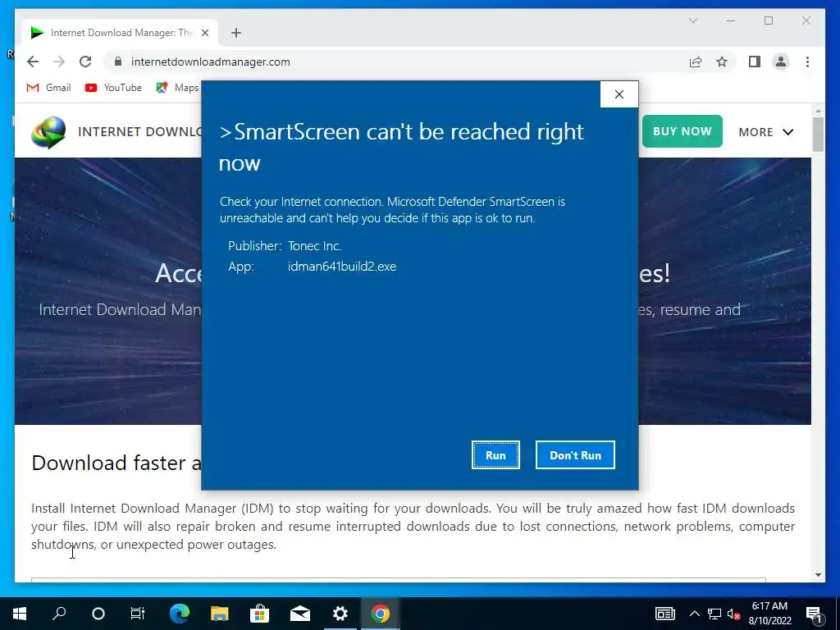Open Task View
The height and width of the screenshot is (630, 840).
[x=138, y=614]
